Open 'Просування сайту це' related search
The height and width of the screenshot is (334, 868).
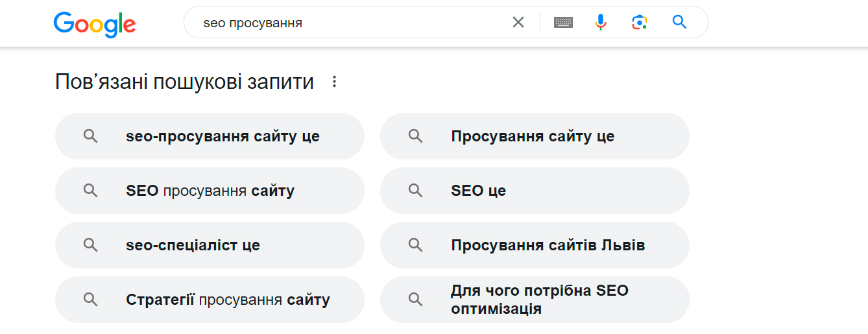click(x=533, y=136)
